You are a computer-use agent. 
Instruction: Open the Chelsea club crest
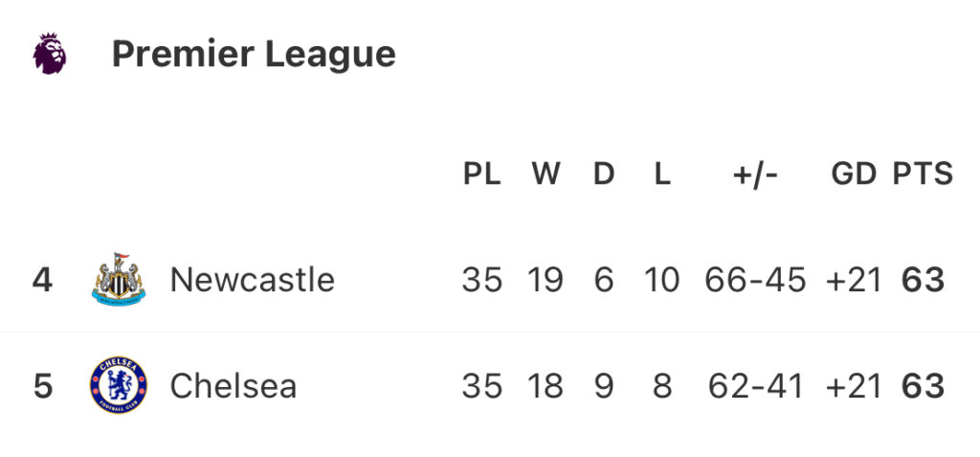(x=118, y=385)
